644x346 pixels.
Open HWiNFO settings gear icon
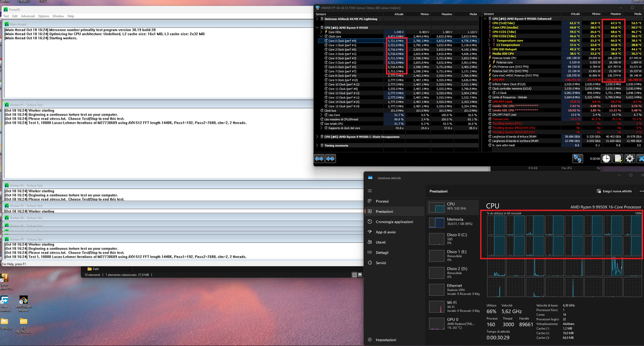click(x=629, y=158)
